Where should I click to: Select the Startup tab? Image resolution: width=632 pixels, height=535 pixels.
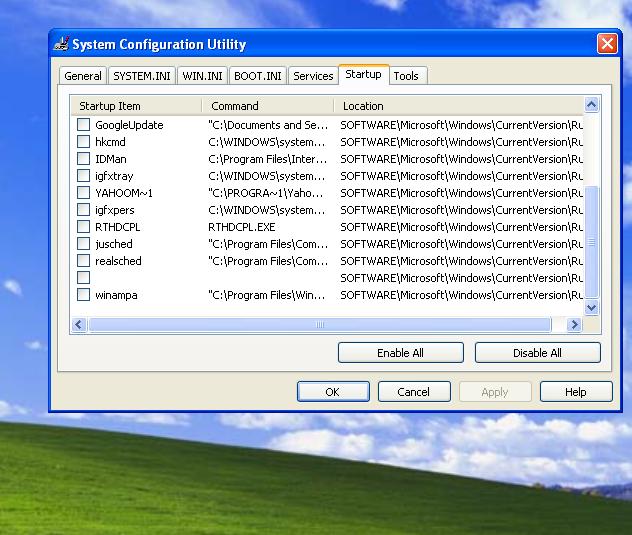tap(364, 74)
